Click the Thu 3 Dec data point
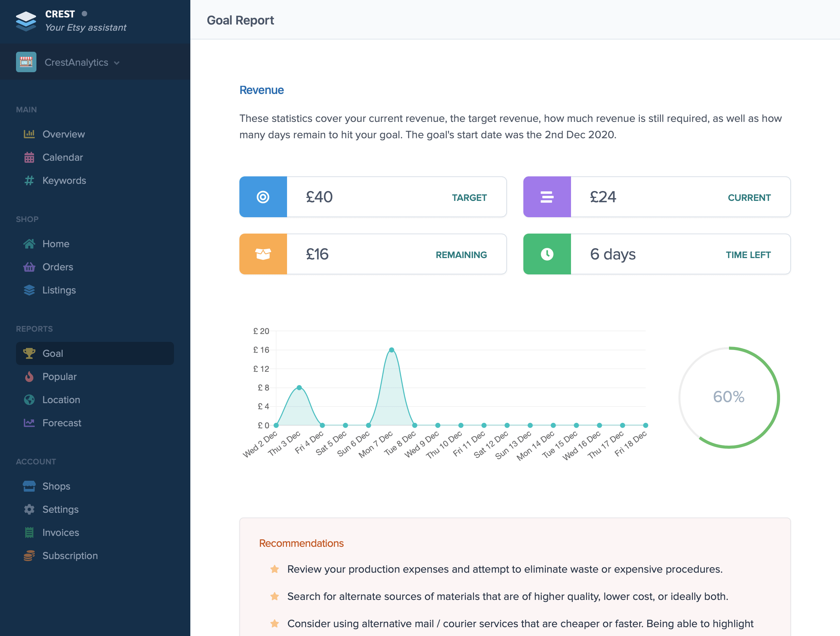Viewport: 840px width, 636px height. coord(299,387)
